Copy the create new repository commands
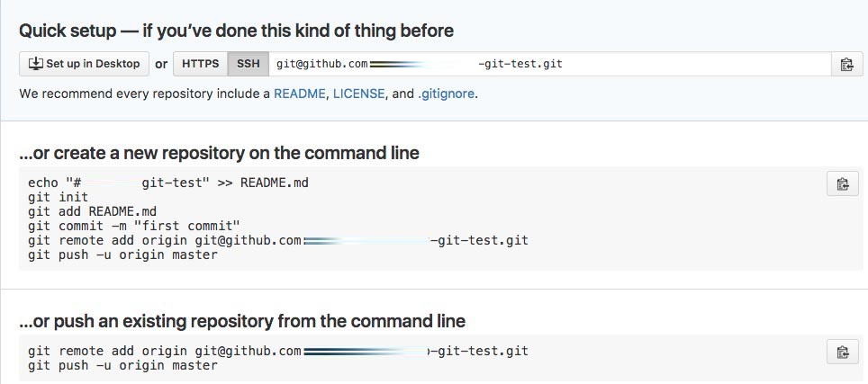 click(843, 184)
